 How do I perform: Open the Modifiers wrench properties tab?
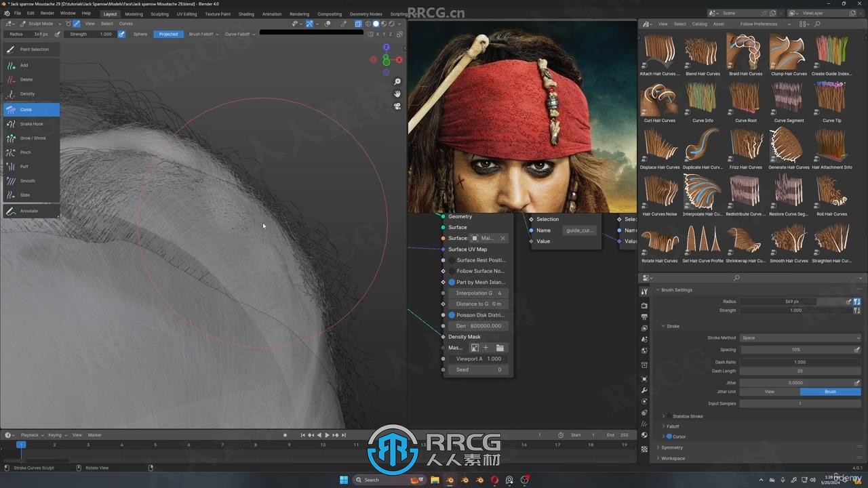click(644, 390)
